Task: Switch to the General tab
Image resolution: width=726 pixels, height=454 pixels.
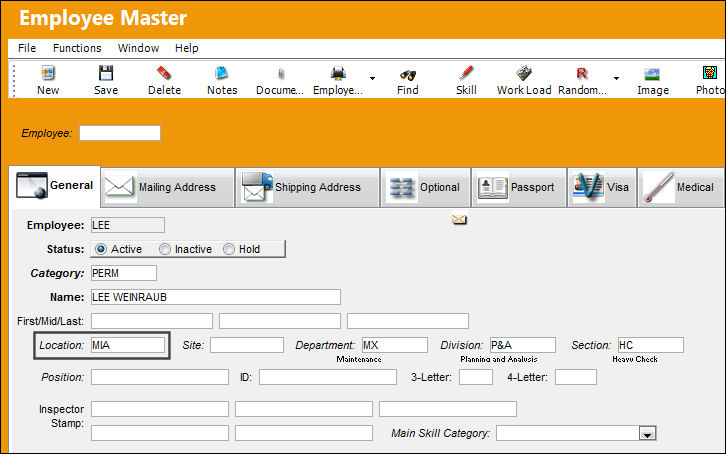Action: (55, 186)
